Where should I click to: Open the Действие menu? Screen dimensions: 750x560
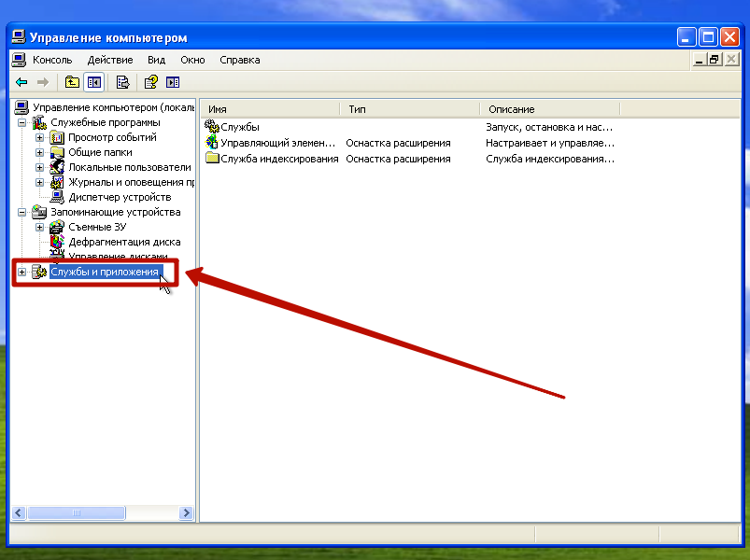[x=109, y=60]
